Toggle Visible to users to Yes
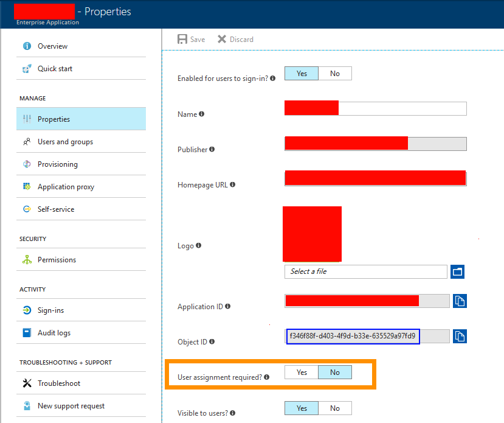This screenshot has width=504, height=423. click(x=301, y=408)
